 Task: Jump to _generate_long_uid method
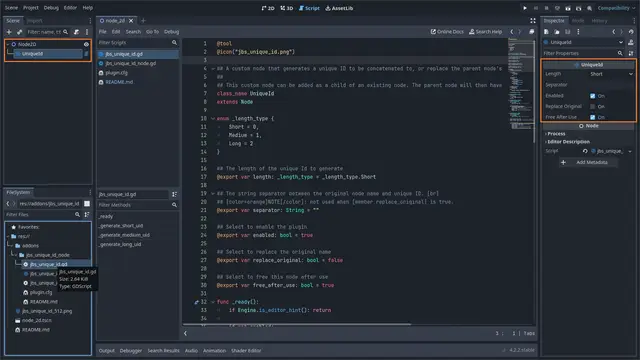[120, 244]
